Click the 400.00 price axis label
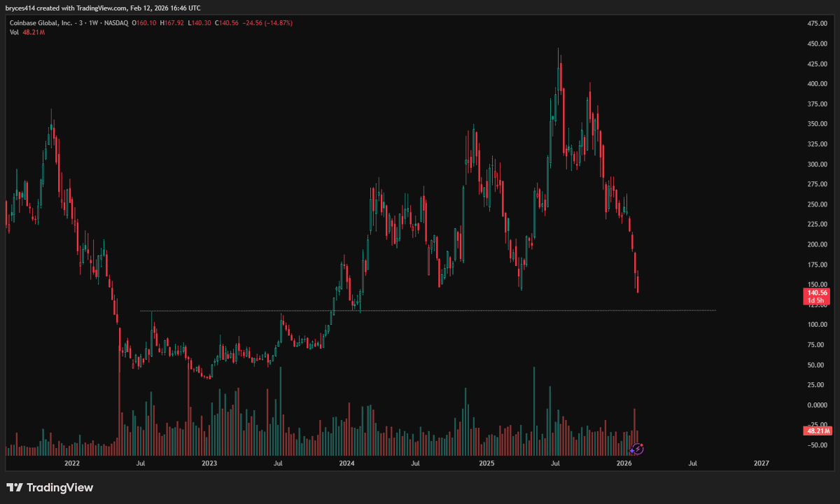The height and width of the screenshot is (504, 840). coord(818,84)
